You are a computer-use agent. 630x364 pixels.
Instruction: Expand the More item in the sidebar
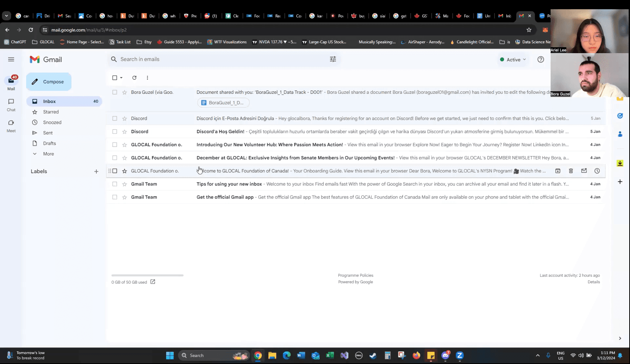(x=48, y=154)
